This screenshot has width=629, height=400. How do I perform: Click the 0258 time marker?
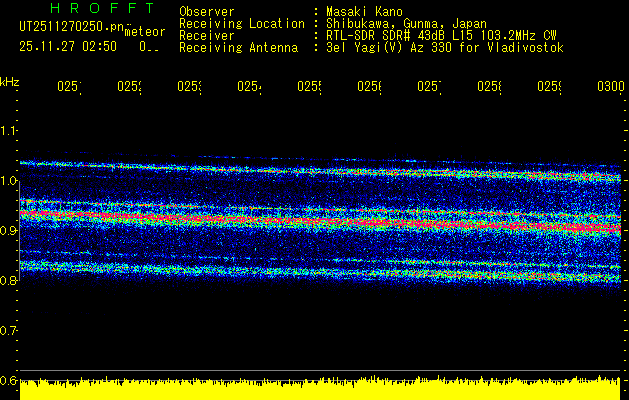coord(489,86)
